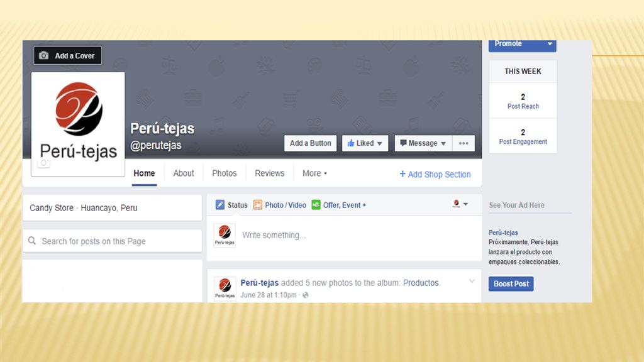Click the Boost Post button
The height and width of the screenshot is (362, 644).
511,283
